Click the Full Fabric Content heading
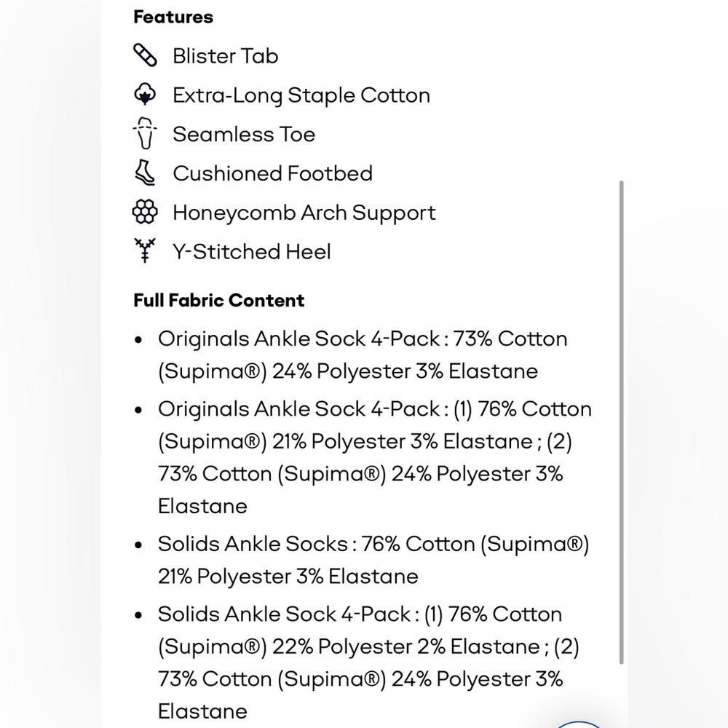 (218, 301)
